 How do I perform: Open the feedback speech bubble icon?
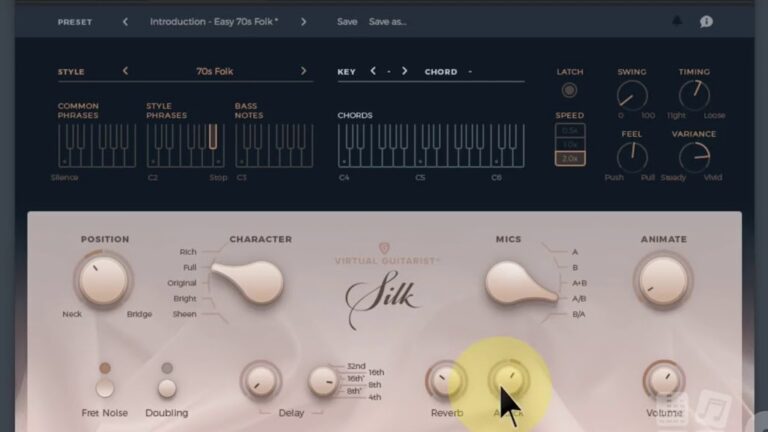706,21
